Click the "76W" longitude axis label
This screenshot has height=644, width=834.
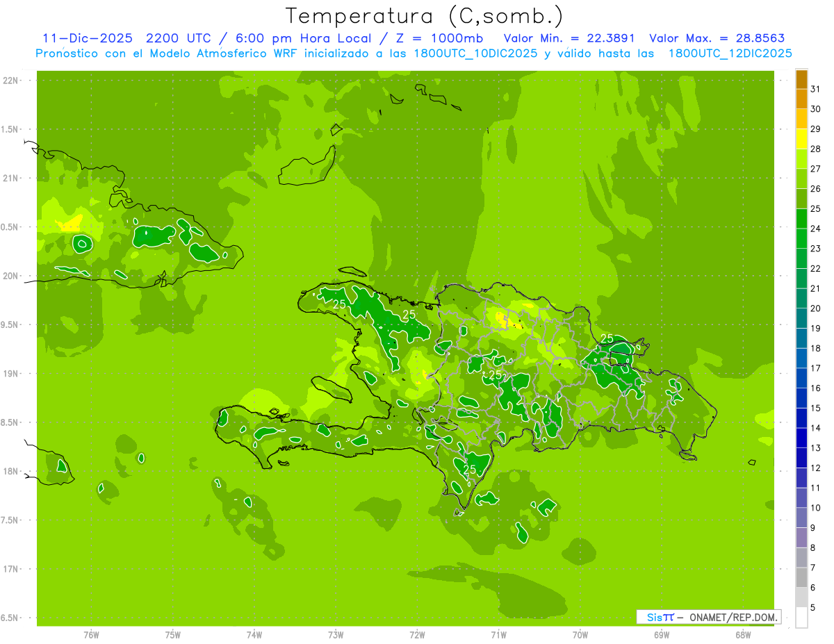tap(91, 635)
